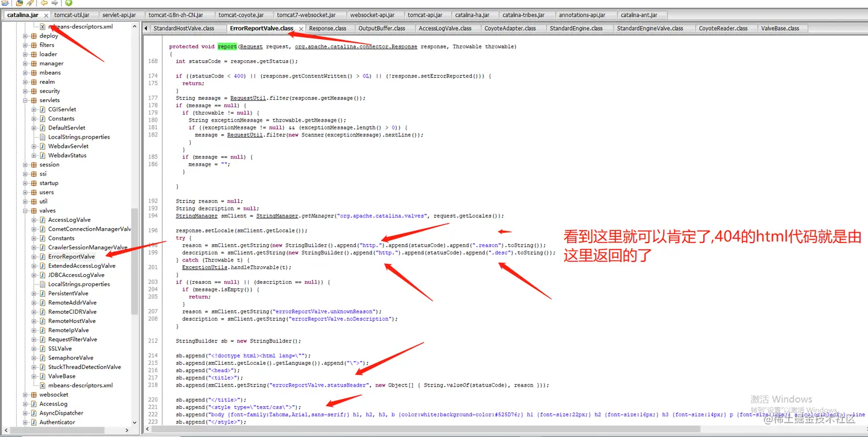This screenshot has height=437, width=868.
Task: Click the Search toolbar icon
Action: [30, 3]
